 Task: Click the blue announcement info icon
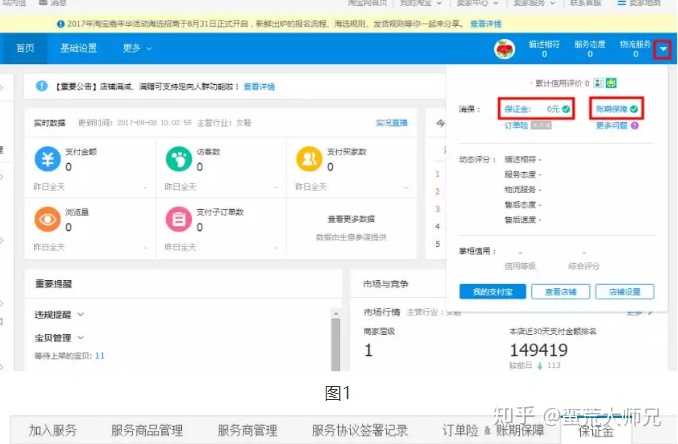[41, 87]
